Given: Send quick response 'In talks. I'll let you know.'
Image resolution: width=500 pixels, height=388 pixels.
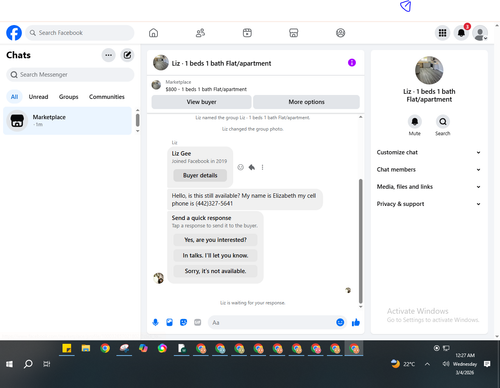Looking at the screenshot, I should (215, 255).
